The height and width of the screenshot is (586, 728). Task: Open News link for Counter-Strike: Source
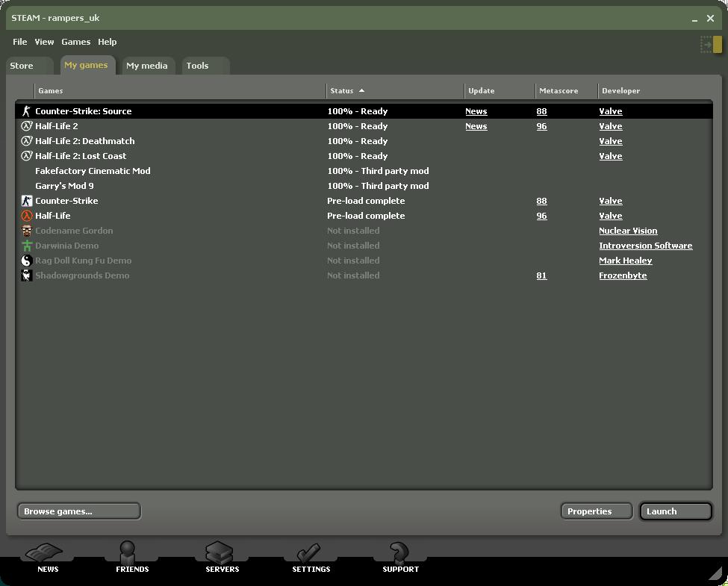[476, 111]
